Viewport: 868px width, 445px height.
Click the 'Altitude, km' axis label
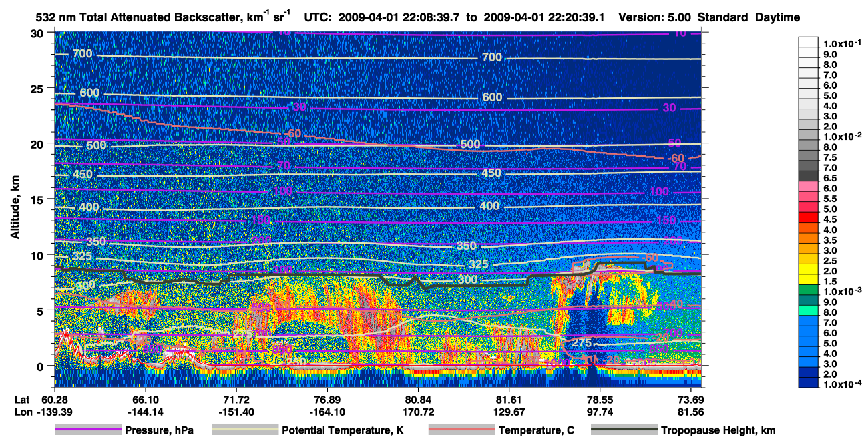point(15,208)
